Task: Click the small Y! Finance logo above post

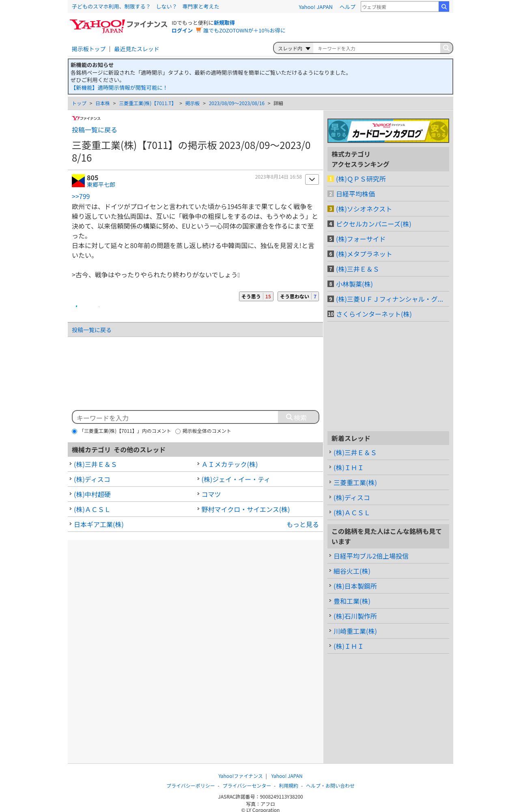Action: (x=86, y=118)
